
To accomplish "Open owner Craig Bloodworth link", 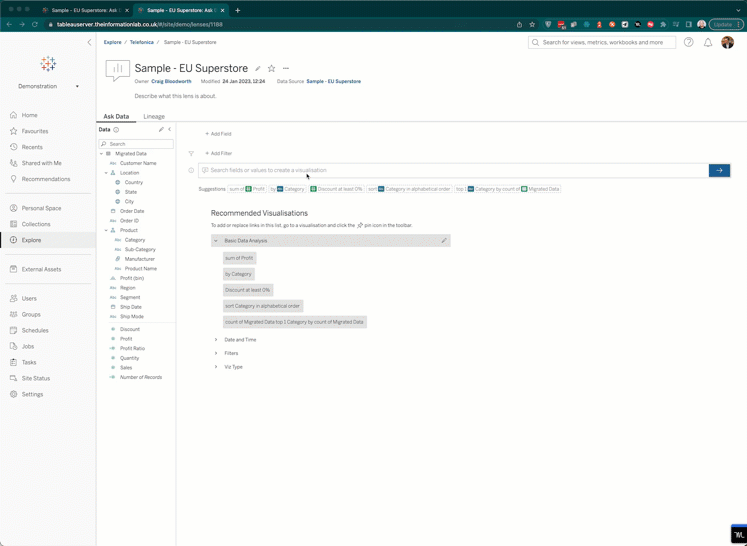I will (x=172, y=81).
